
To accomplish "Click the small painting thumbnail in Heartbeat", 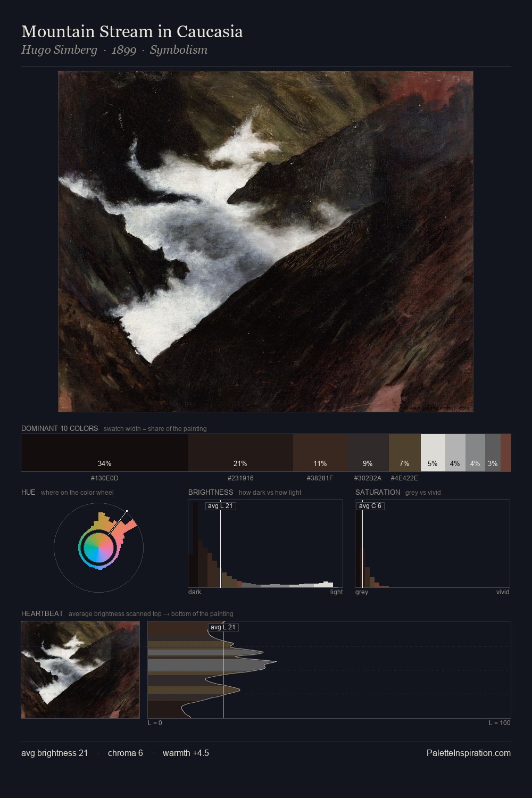I will (x=80, y=670).
